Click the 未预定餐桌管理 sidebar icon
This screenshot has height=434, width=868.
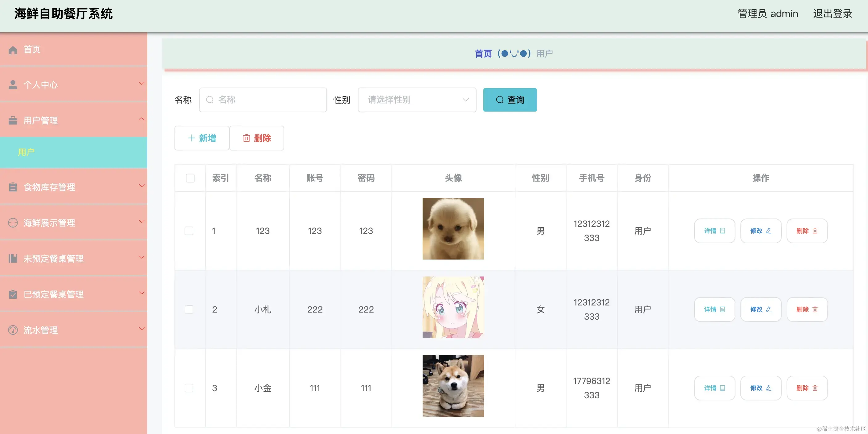tap(13, 258)
